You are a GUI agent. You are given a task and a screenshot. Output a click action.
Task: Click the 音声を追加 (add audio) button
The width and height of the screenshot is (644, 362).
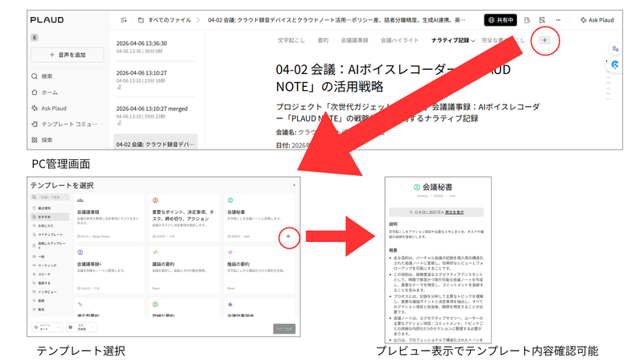[68, 55]
